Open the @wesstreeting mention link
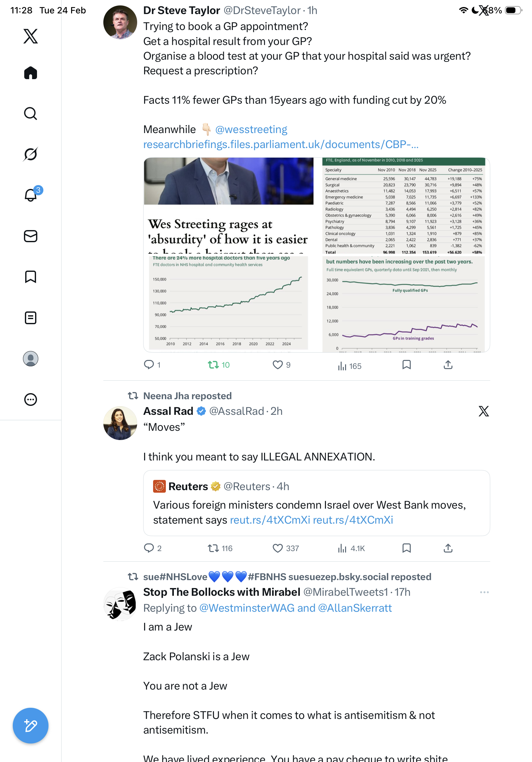 point(251,130)
